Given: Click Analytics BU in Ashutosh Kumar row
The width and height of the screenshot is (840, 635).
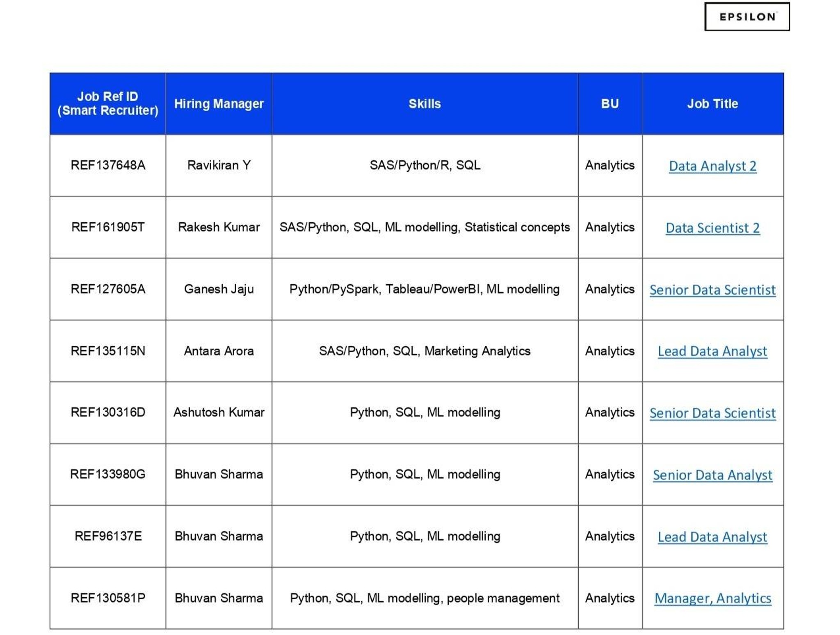Looking at the screenshot, I should (x=610, y=412).
